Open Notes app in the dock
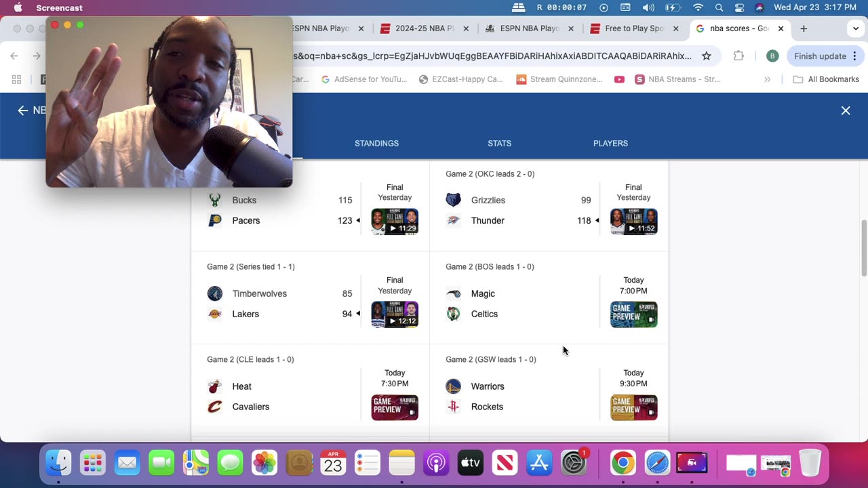The height and width of the screenshot is (488, 868). click(x=401, y=464)
